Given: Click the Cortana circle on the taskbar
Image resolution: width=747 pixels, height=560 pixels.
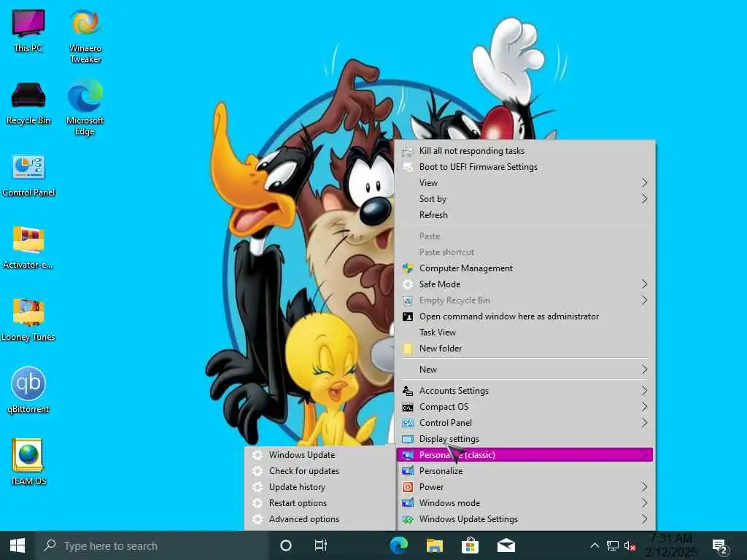Looking at the screenshot, I should (x=286, y=545).
